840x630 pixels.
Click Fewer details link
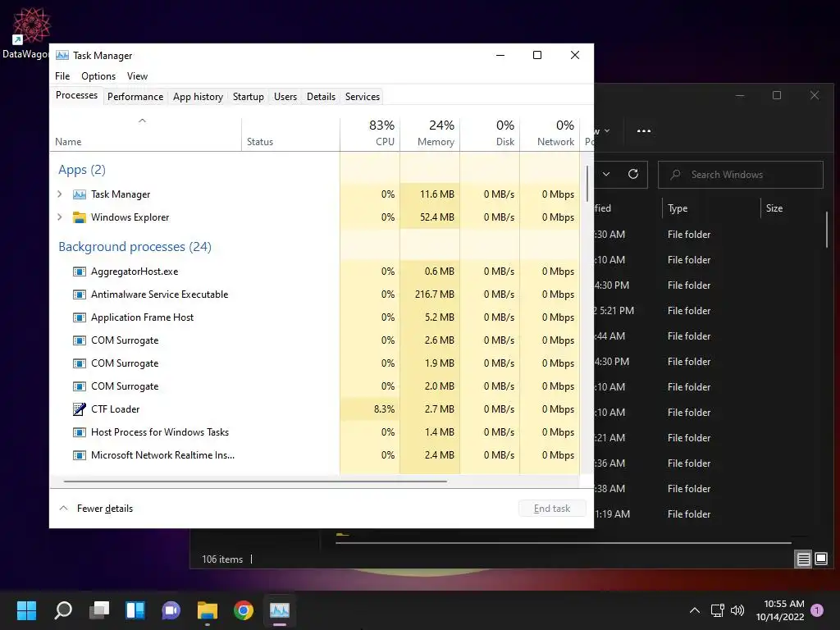[104, 509]
